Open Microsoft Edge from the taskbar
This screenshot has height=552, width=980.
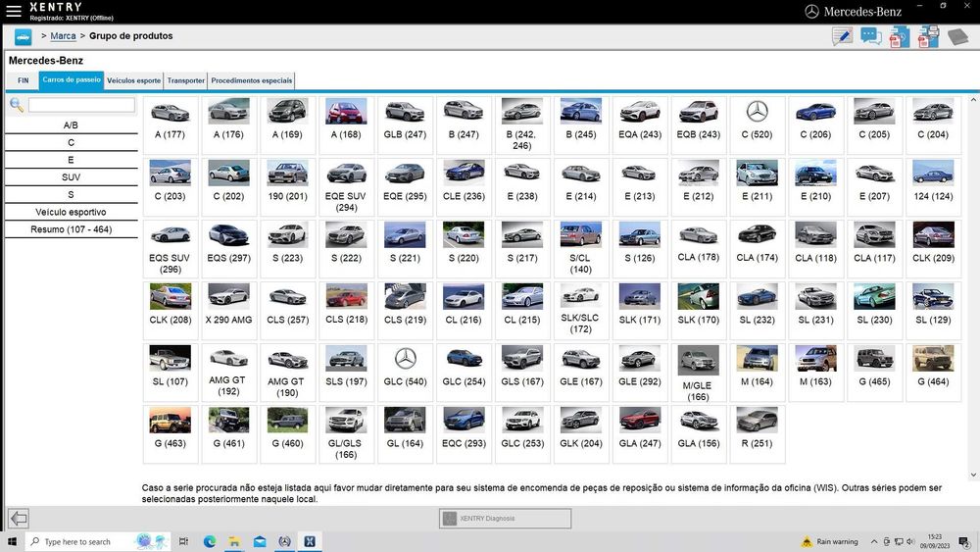coord(210,541)
